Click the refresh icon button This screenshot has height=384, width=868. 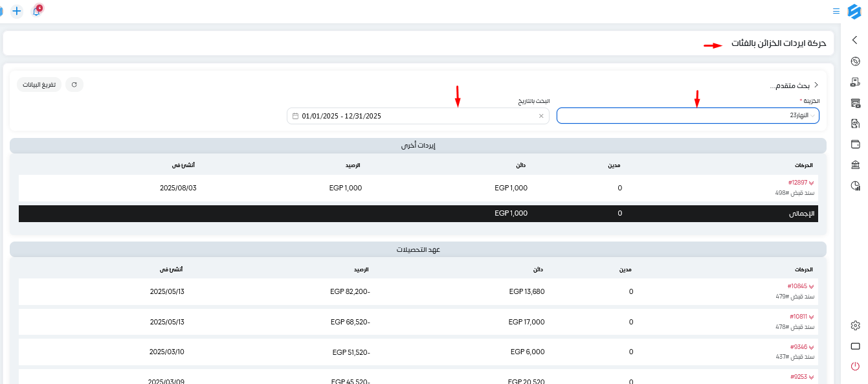(x=74, y=85)
